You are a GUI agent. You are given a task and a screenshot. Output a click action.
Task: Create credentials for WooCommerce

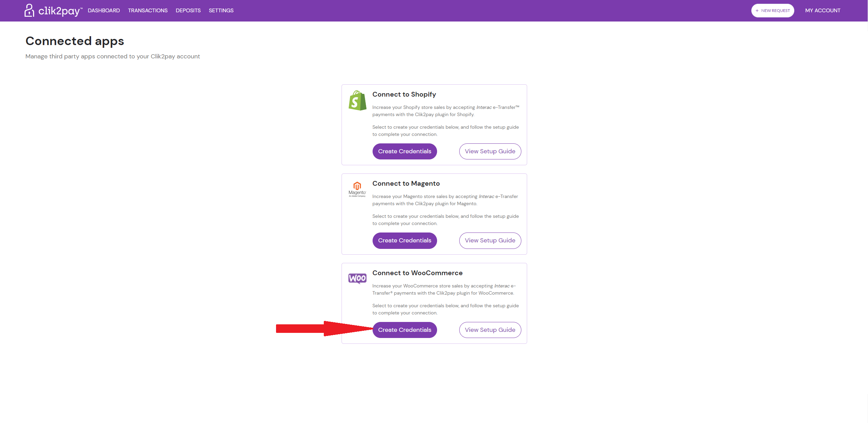click(404, 330)
